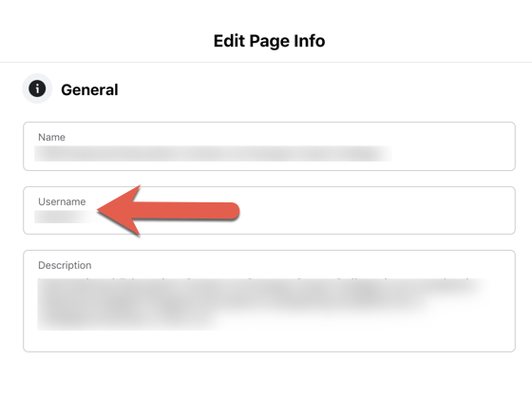The height and width of the screenshot is (399, 532).
Task: Click the blurred username value text
Action: pyautogui.click(x=65, y=217)
